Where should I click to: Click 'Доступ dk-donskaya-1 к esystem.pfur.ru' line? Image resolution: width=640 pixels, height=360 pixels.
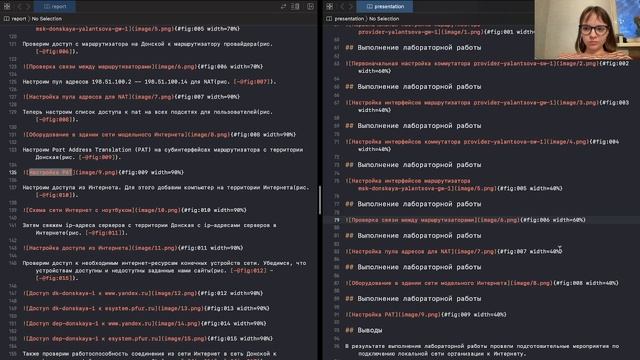click(146, 308)
